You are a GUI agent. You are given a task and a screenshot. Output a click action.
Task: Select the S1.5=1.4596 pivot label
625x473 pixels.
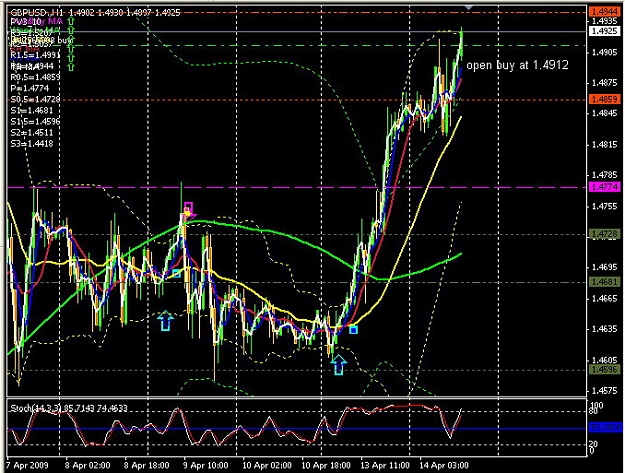click(35, 122)
